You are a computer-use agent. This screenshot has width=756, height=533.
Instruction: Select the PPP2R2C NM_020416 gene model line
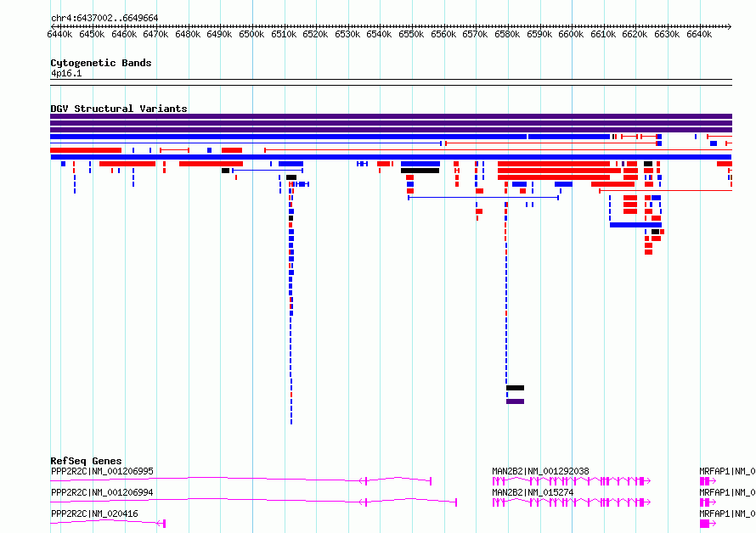click(108, 523)
